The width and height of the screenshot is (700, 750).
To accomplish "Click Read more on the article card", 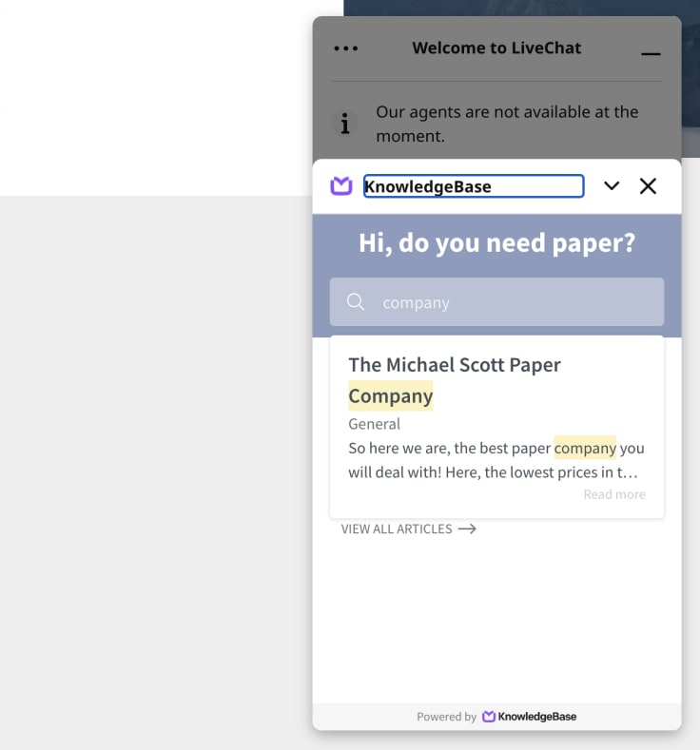I will point(614,494).
